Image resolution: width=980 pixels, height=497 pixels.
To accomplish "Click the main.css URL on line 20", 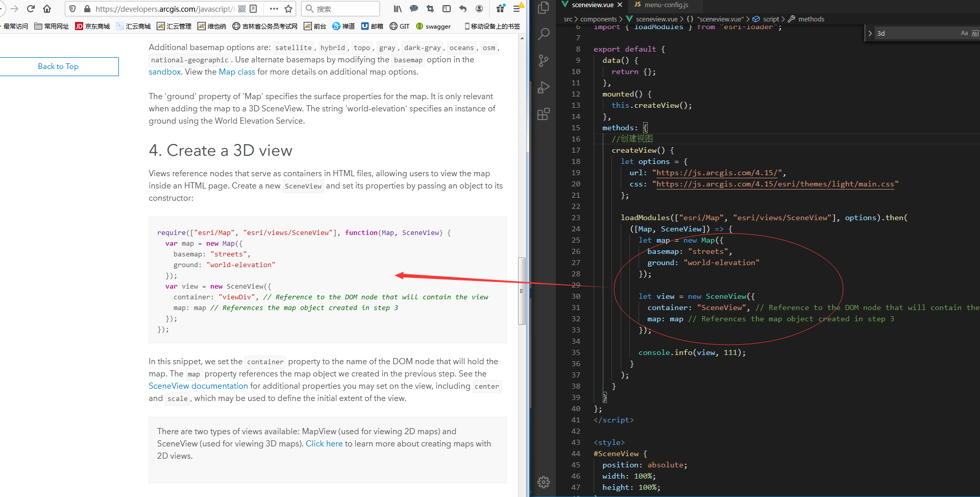I will (775, 184).
